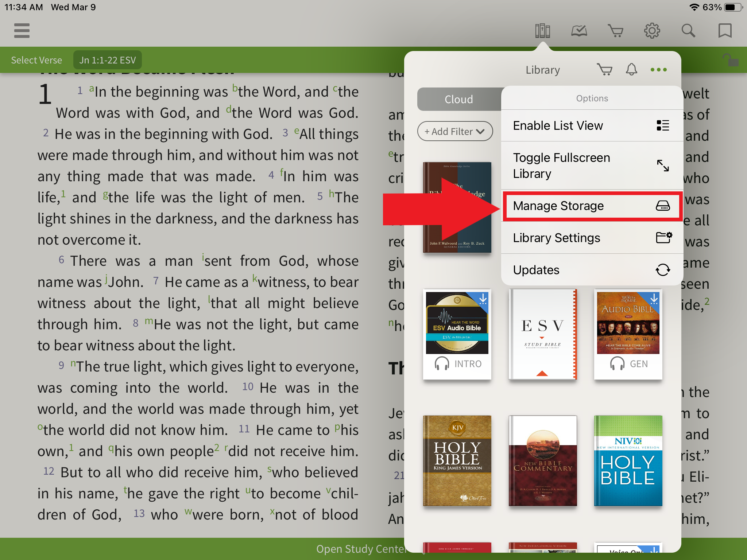Expand the Add Filter dropdown

(455, 131)
